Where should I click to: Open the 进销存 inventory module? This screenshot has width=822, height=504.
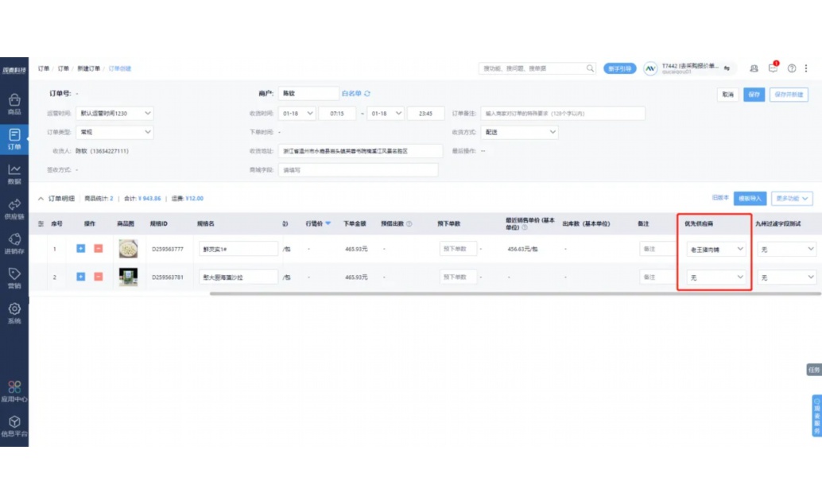(x=14, y=243)
